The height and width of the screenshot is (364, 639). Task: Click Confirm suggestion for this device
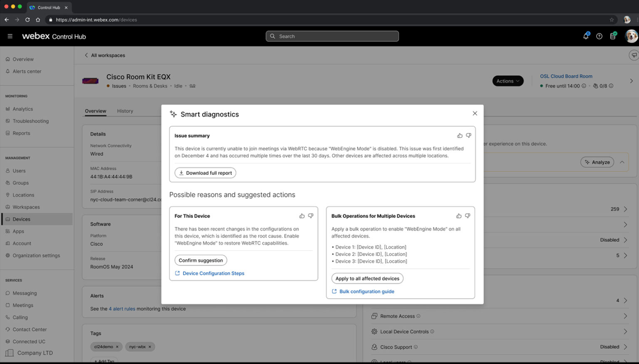click(x=201, y=260)
